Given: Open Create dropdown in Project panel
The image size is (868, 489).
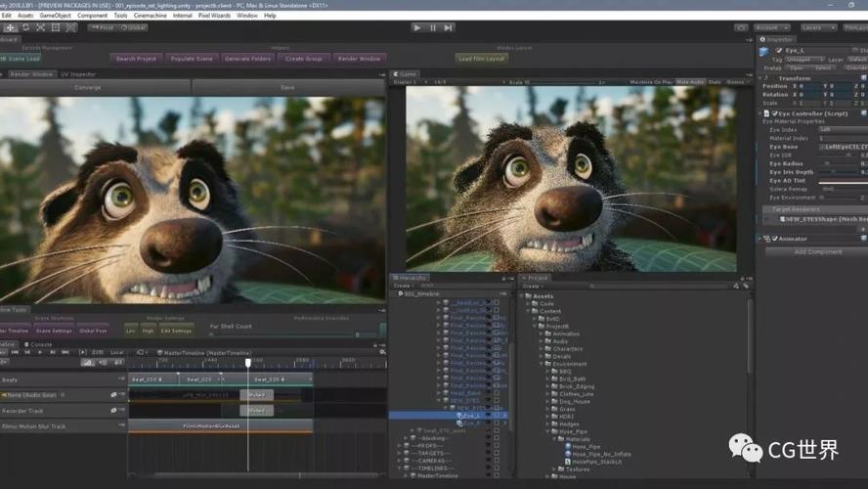Looking at the screenshot, I should click(533, 287).
